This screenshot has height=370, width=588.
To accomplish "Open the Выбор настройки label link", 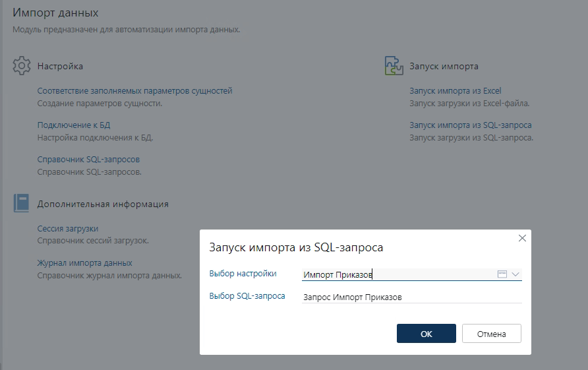I will tap(243, 274).
